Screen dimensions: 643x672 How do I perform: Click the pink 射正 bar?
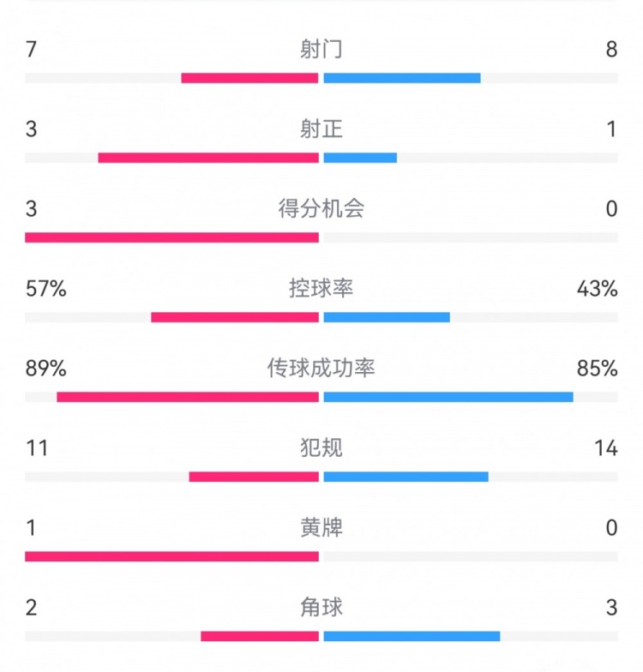tap(208, 158)
